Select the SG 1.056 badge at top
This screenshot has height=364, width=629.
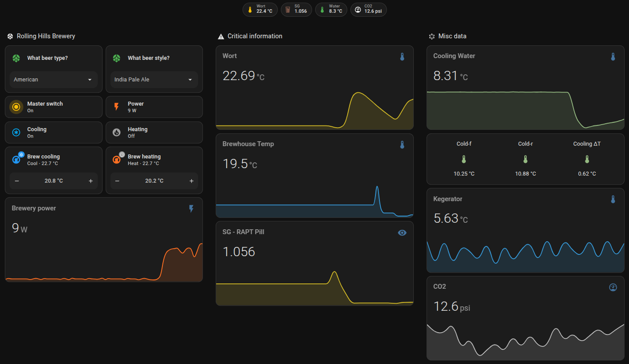(x=296, y=10)
